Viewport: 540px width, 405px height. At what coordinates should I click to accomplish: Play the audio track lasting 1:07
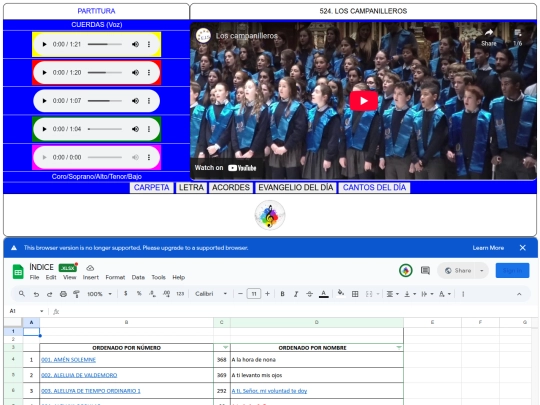point(44,101)
